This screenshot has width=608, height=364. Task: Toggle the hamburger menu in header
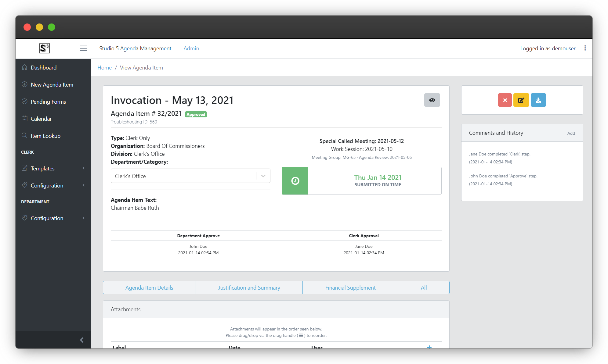click(83, 48)
